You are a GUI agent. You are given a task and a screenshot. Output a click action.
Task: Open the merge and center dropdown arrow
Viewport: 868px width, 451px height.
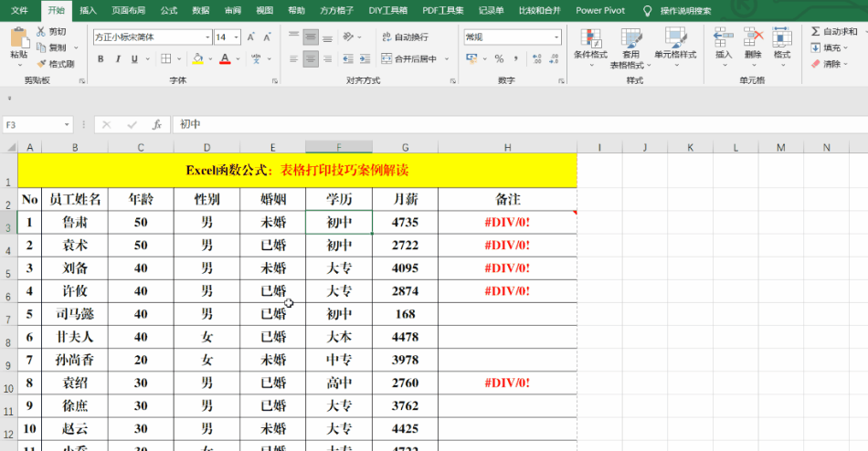click(447, 58)
